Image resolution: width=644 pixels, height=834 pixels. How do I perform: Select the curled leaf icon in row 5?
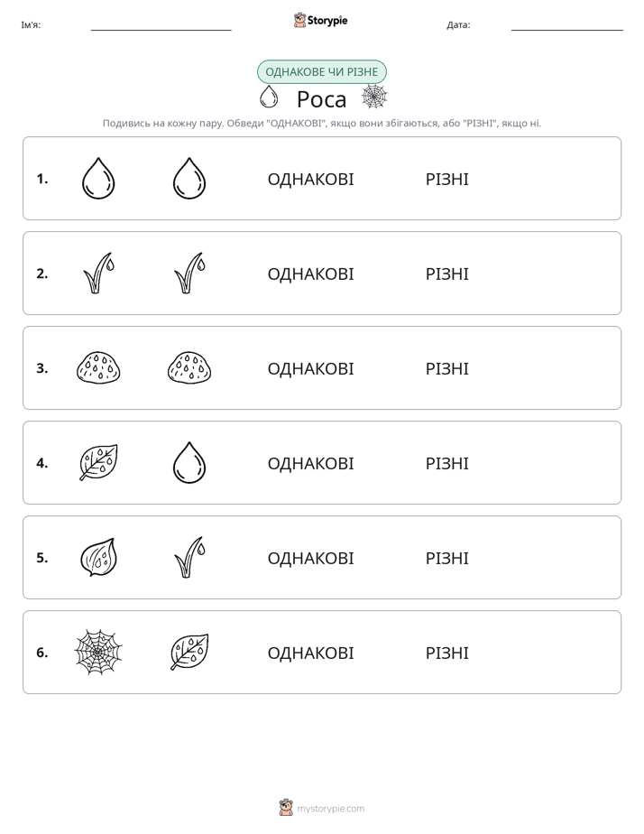[x=98, y=557]
